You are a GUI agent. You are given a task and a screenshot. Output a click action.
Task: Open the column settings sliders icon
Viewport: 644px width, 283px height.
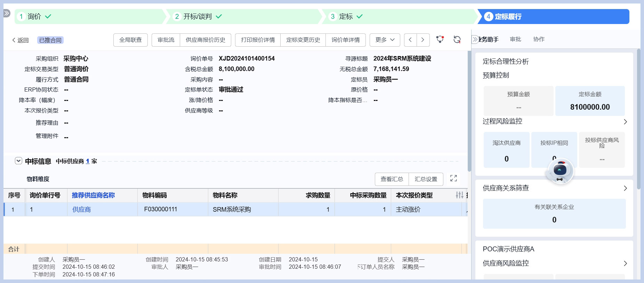tap(459, 195)
